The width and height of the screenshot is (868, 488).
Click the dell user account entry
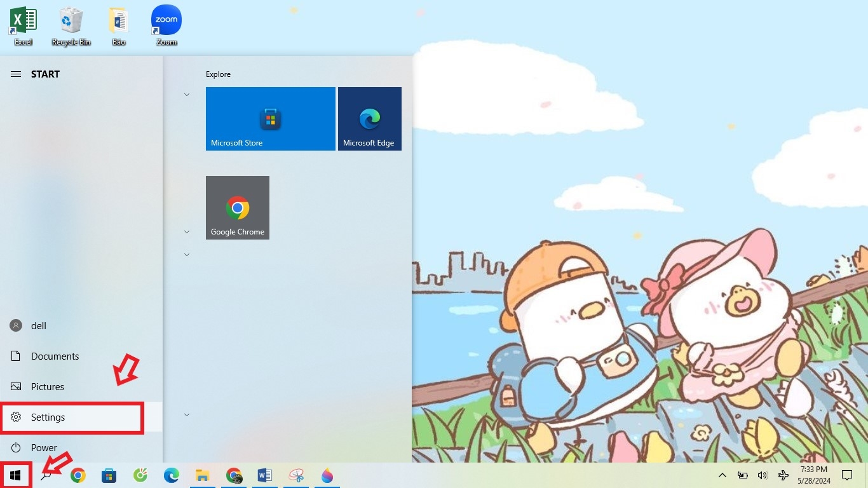[x=38, y=326]
